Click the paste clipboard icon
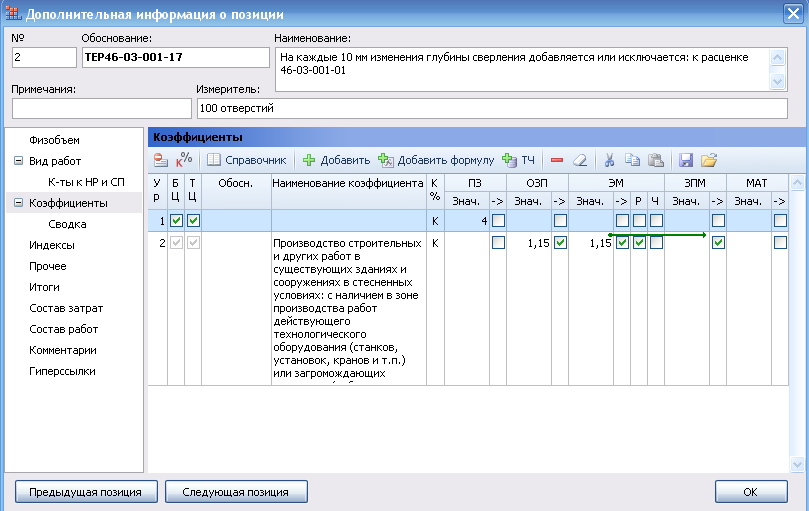The image size is (809, 511). click(x=655, y=160)
